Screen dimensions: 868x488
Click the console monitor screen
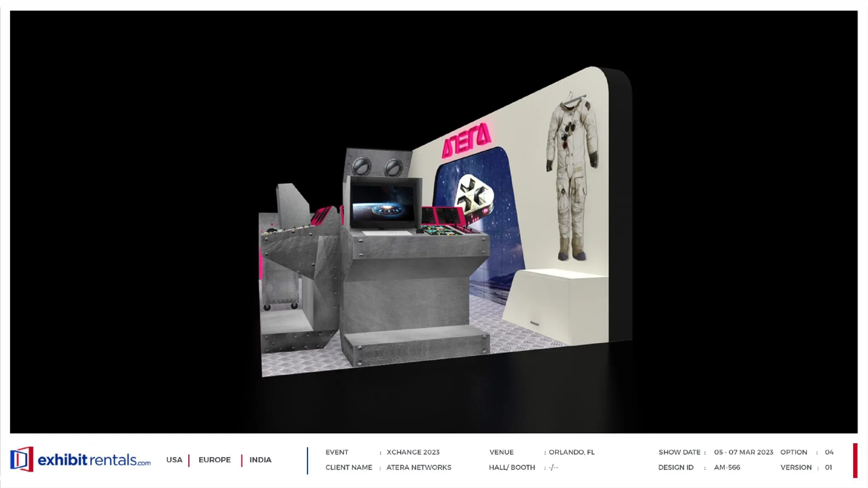tap(382, 203)
